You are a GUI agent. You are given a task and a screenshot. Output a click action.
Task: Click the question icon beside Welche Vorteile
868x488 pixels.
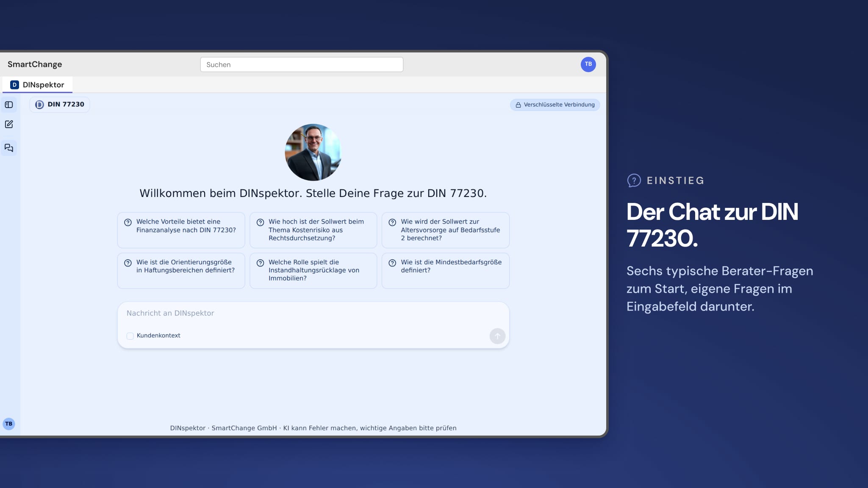coord(128,222)
